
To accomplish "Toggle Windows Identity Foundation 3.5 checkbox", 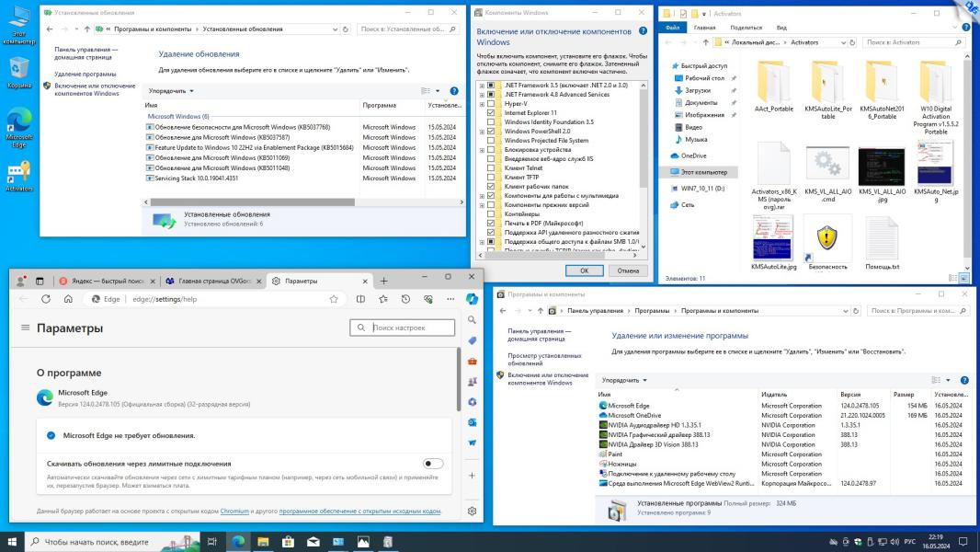I will click(x=491, y=122).
